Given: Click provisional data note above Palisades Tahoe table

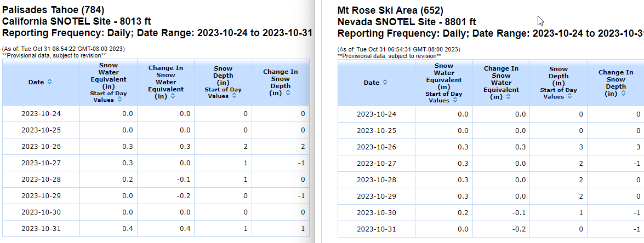Looking at the screenshot, I should coord(54,55).
